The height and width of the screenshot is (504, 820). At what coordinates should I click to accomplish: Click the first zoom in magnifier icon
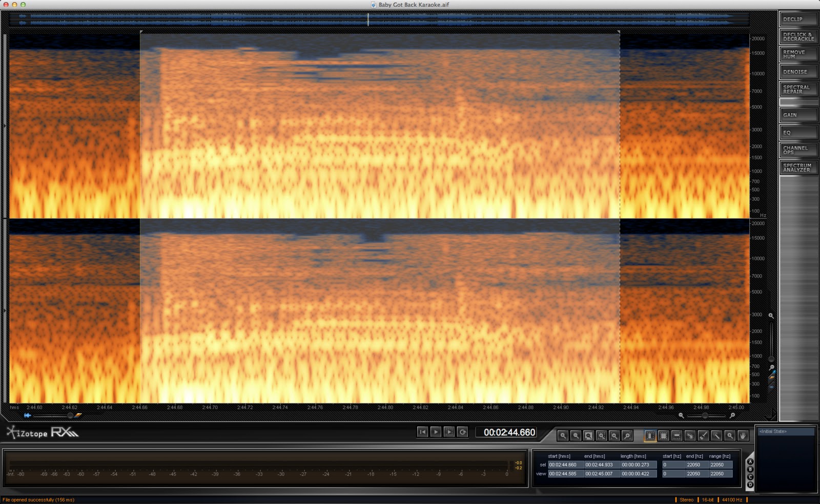point(563,435)
